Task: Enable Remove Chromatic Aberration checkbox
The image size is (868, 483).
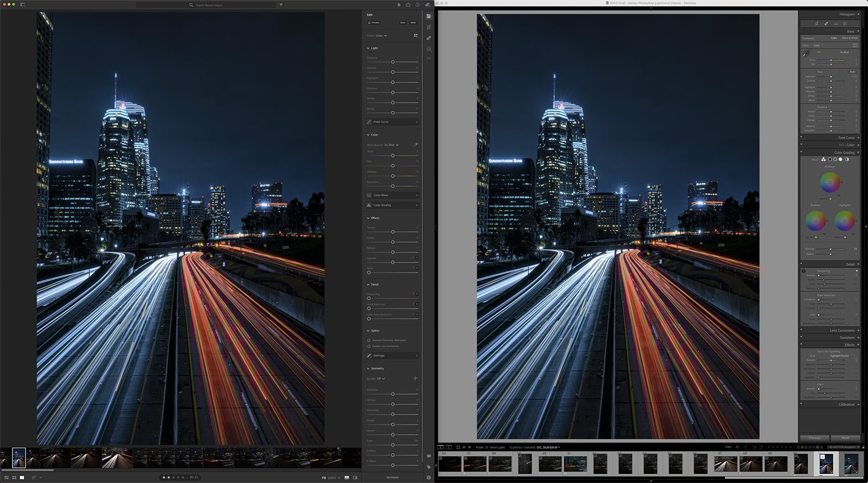Action: pos(369,340)
